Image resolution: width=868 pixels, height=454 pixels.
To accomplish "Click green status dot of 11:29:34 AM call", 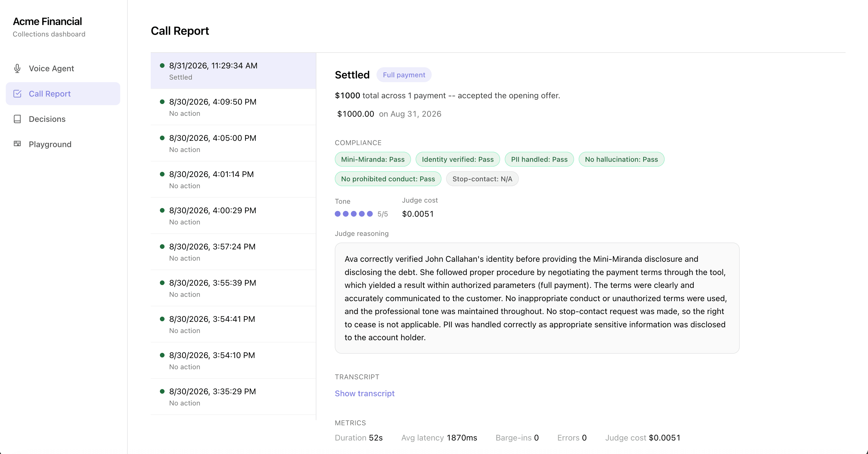I will 162,66.
